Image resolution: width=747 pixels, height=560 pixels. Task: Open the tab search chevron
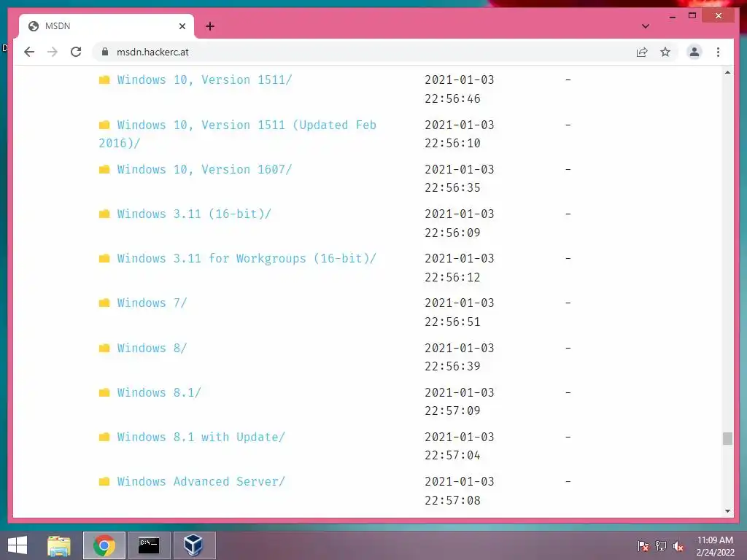[x=646, y=26]
